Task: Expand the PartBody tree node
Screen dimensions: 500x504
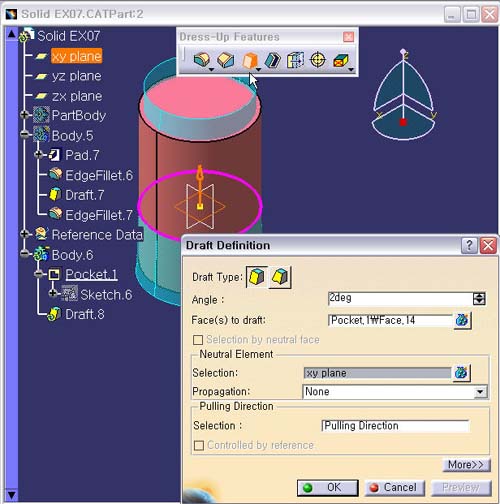Action: click(x=24, y=115)
